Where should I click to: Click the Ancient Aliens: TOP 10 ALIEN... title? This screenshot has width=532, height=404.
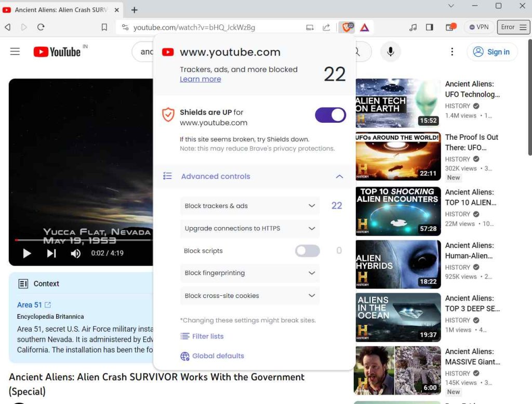click(x=471, y=197)
